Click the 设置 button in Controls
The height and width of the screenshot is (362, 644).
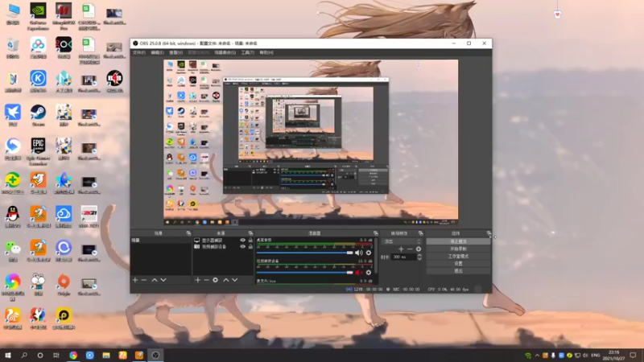(x=458, y=264)
